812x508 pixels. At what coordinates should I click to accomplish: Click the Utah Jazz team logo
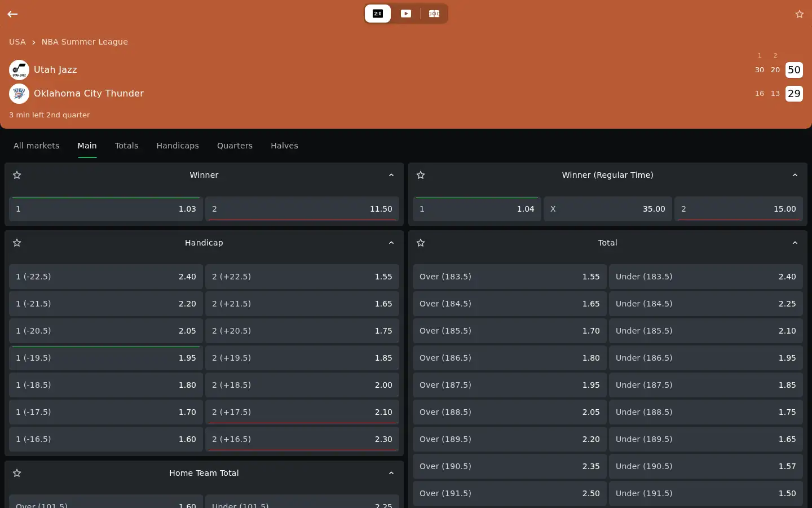19,70
